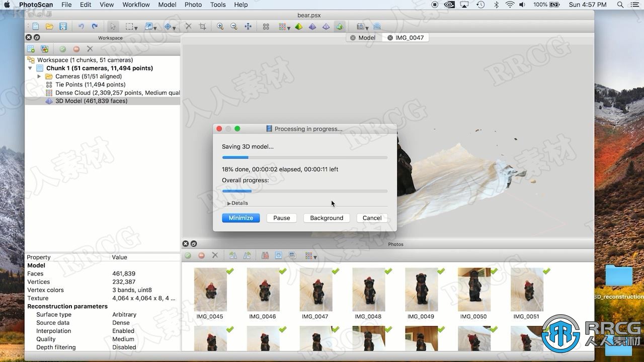Click the Zoom Out magnifier icon
The height and width of the screenshot is (362, 644).
(x=234, y=26)
